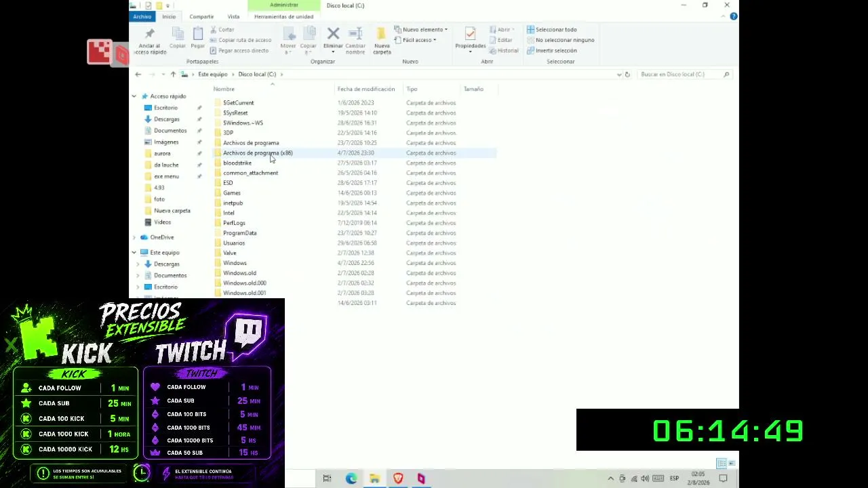
Task: Select the $GetCurrent folder
Action: [238, 103]
